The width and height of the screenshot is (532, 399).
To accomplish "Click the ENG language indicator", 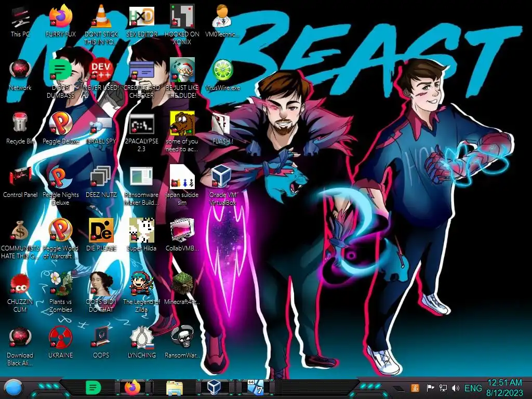I will [x=473, y=388].
